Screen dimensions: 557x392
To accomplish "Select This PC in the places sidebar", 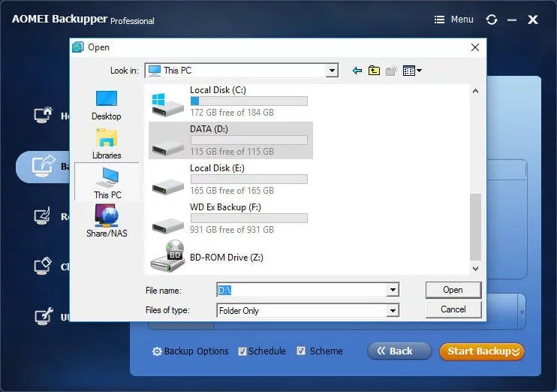I will click(107, 182).
